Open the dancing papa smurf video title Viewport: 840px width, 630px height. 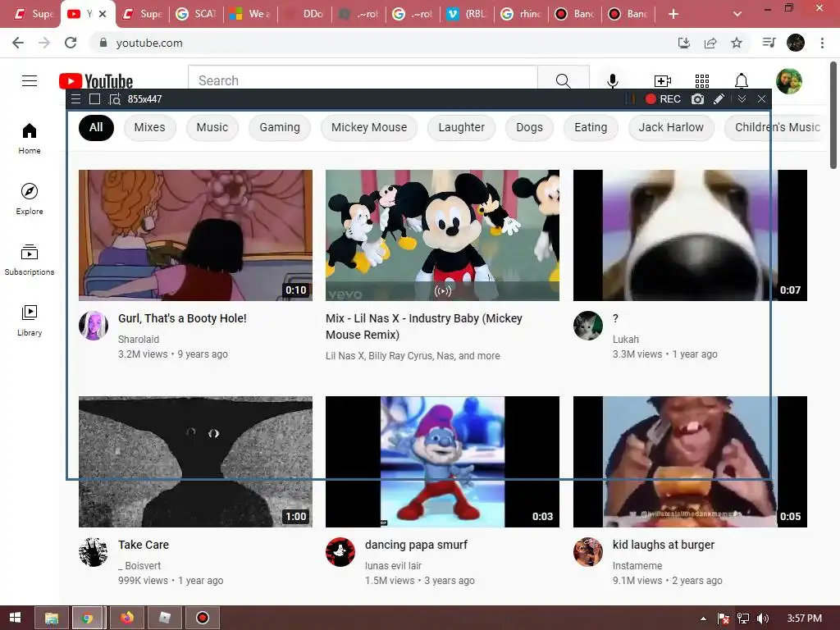(416, 545)
